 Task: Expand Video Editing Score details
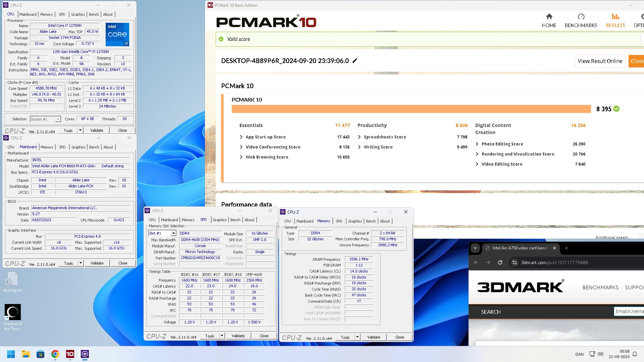pyautogui.click(x=477, y=164)
